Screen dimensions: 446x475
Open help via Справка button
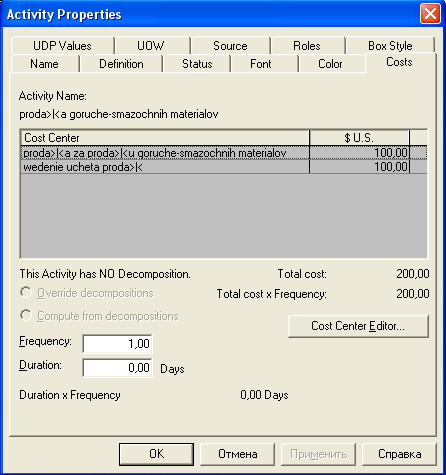pos(399,454)
